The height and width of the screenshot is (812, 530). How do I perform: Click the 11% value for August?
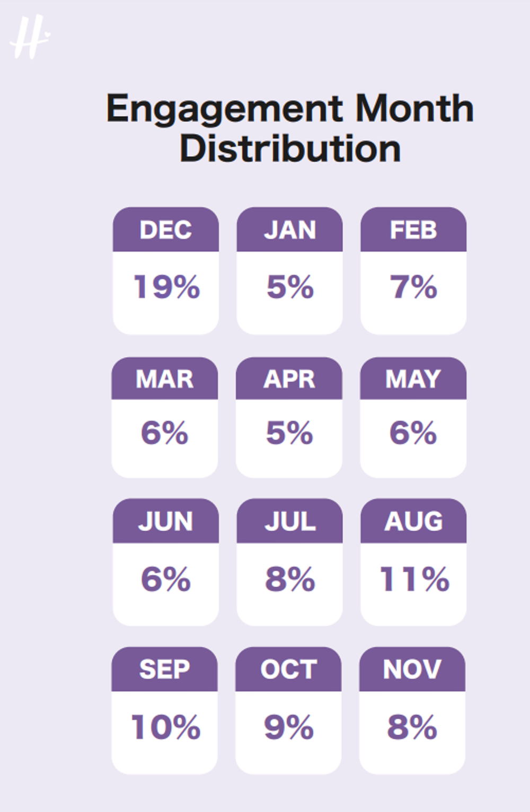click(x=414, y=578)
